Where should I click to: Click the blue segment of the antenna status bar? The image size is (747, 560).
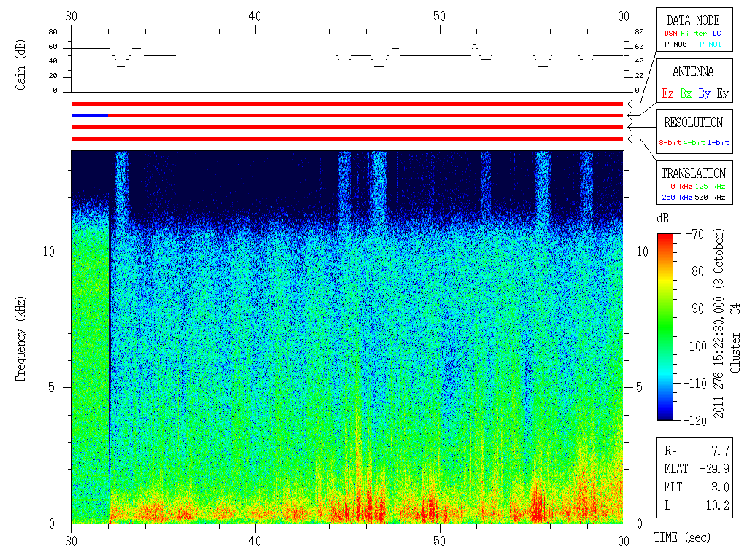click(x=90, y=116)
